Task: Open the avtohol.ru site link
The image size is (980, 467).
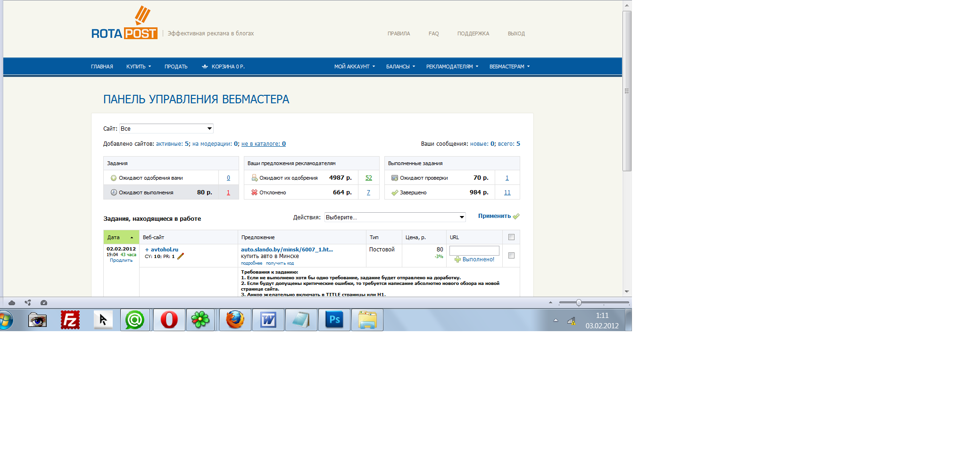Action: click(x=165, y=250)
